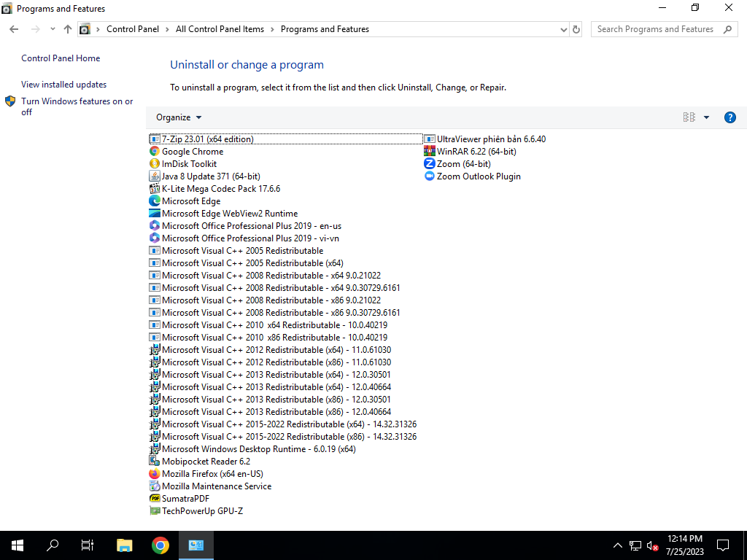Select the Mobipocket Reader 6.2 icon
This screenshot has height=560, width=747.
pyautogui.click(x=155, y=461)
